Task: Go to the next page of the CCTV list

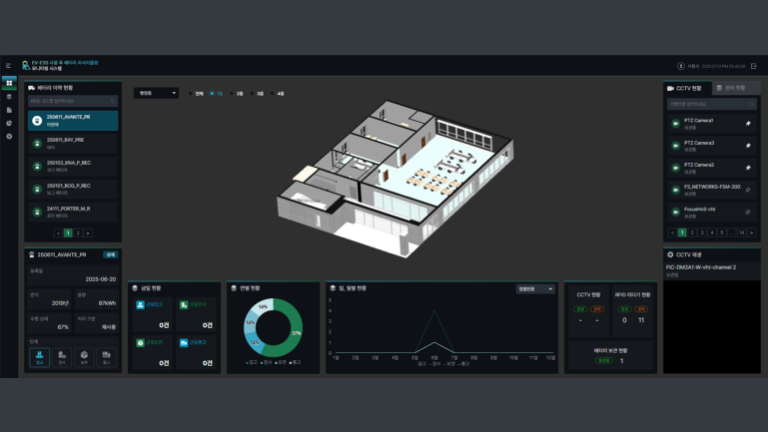Action: click(x=755, y=232)
